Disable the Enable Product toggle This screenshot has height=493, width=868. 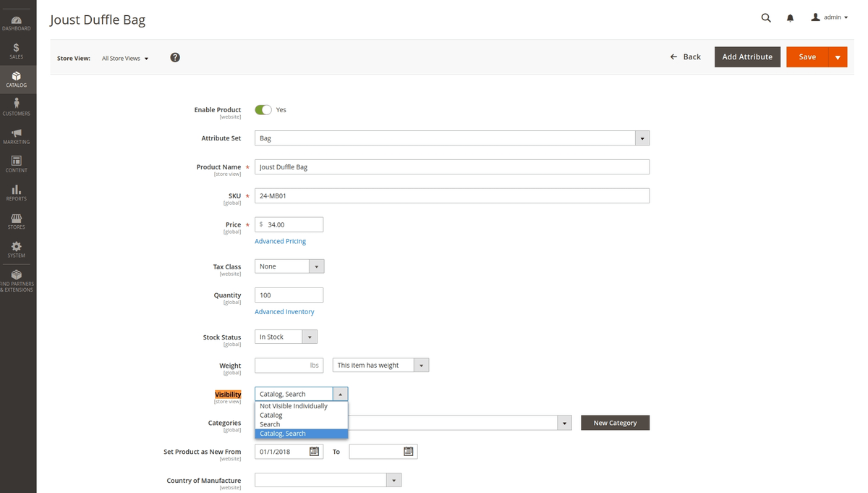[263, 109]
